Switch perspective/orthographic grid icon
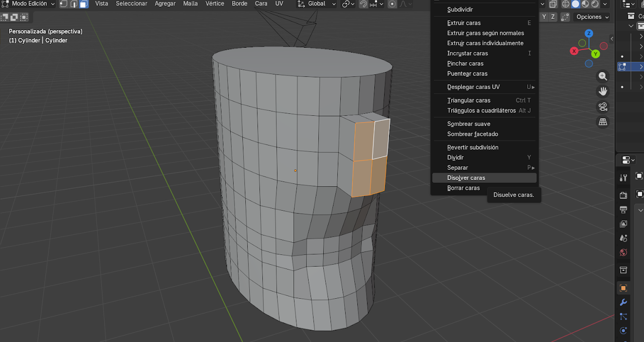The height and width of the screenshot is (342, 644). click(603, 122)
